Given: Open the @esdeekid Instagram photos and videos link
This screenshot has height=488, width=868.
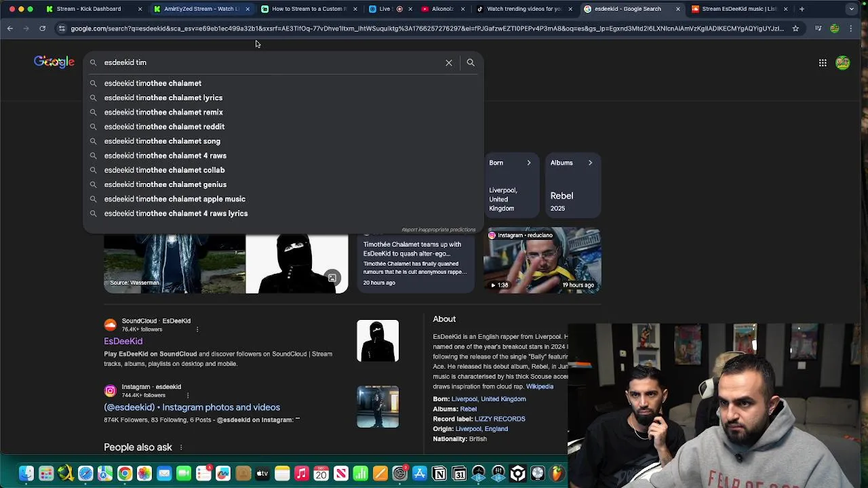Looking at the screenshot, I should [192, 407].
